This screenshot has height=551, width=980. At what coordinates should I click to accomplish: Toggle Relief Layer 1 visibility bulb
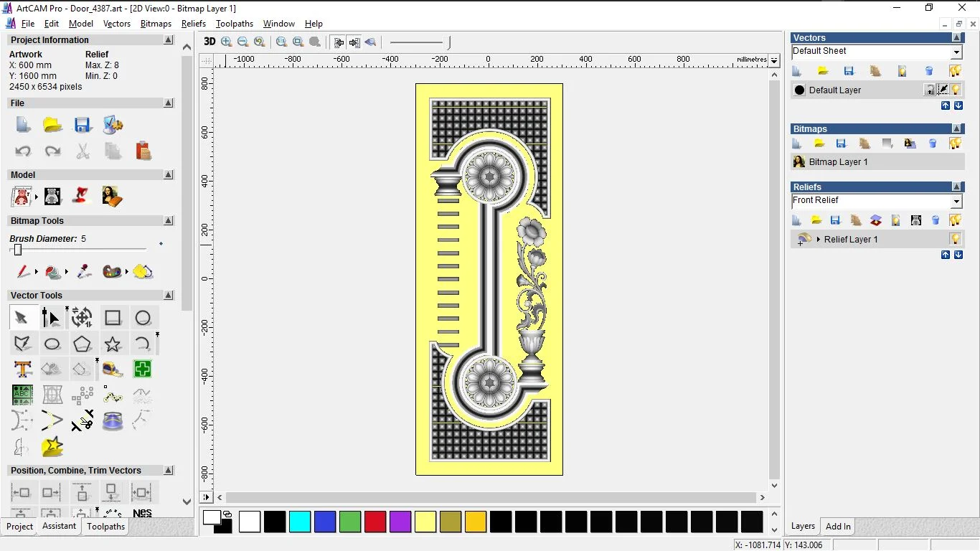pos(955,239)
